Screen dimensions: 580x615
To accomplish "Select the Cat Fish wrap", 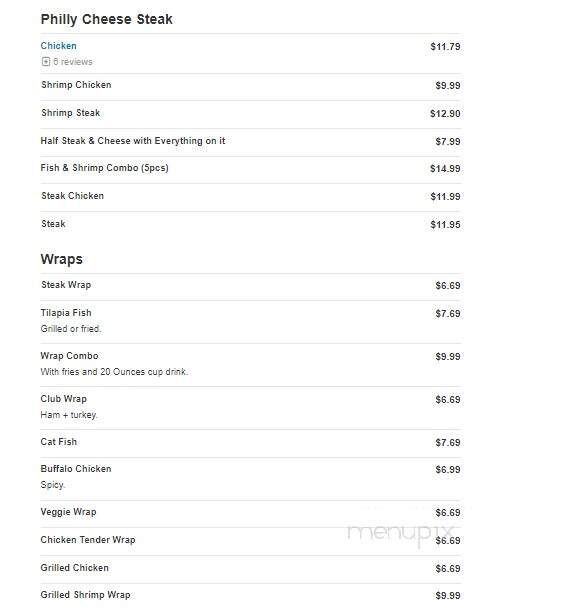I will click(x=58, y=442).
